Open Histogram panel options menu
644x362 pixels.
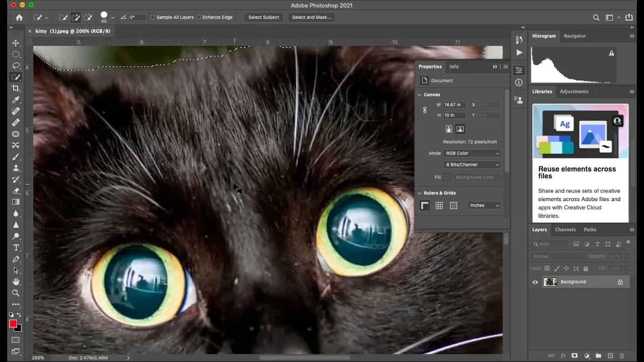[x=632, y=36]
